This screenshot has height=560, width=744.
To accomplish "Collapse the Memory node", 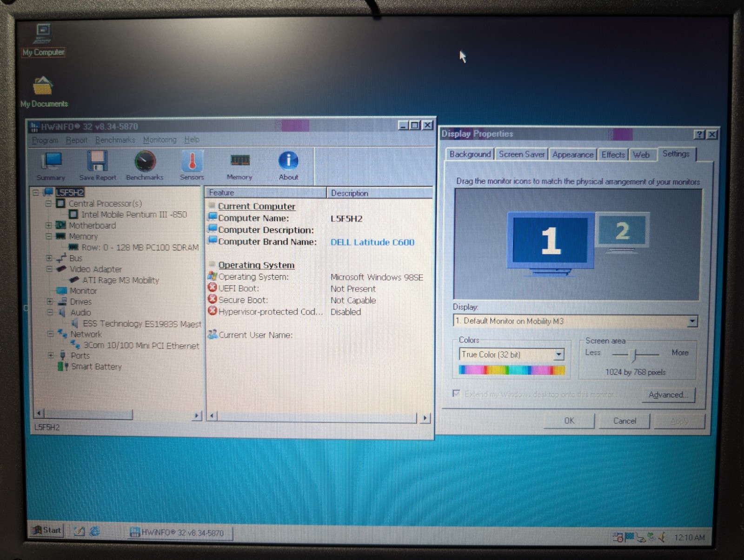I will (x=48, y=236).
